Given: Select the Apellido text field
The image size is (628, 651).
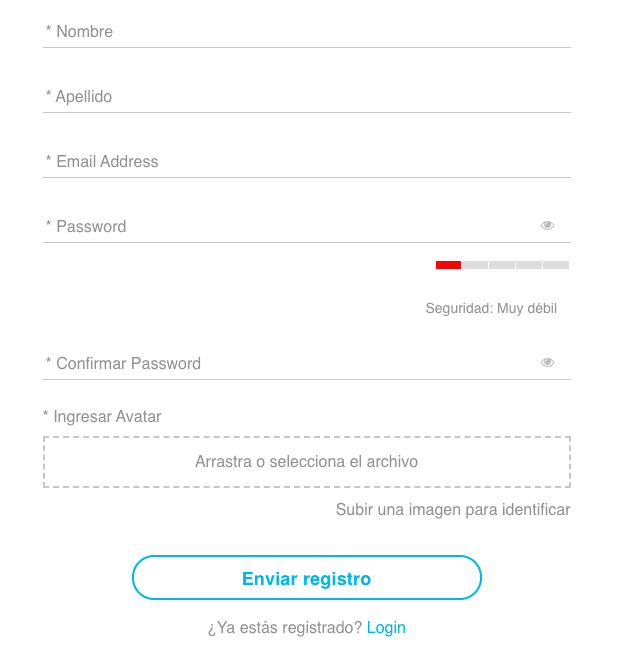Looking at the screenshot, I should coord(307,97).
